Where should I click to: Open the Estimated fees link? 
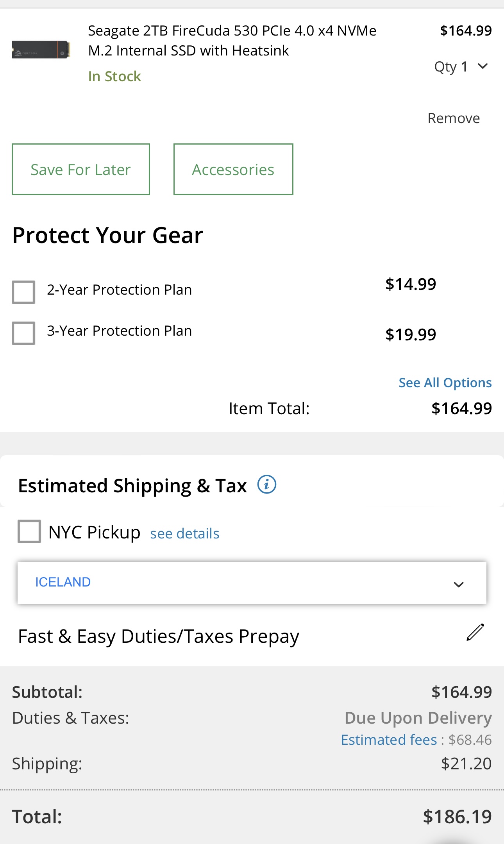(389, 740)
